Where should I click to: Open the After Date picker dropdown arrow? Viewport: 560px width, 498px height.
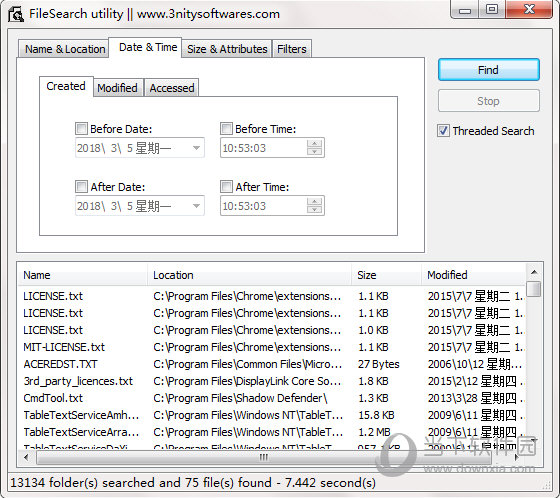pos(196,206)
